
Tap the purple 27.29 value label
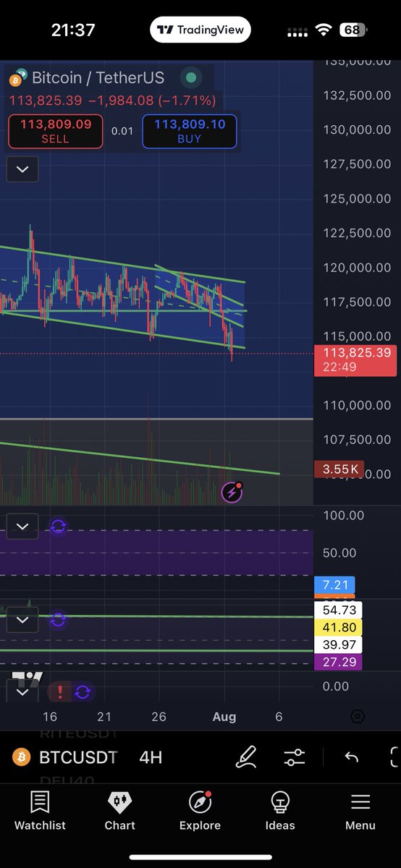pos(338,662)
